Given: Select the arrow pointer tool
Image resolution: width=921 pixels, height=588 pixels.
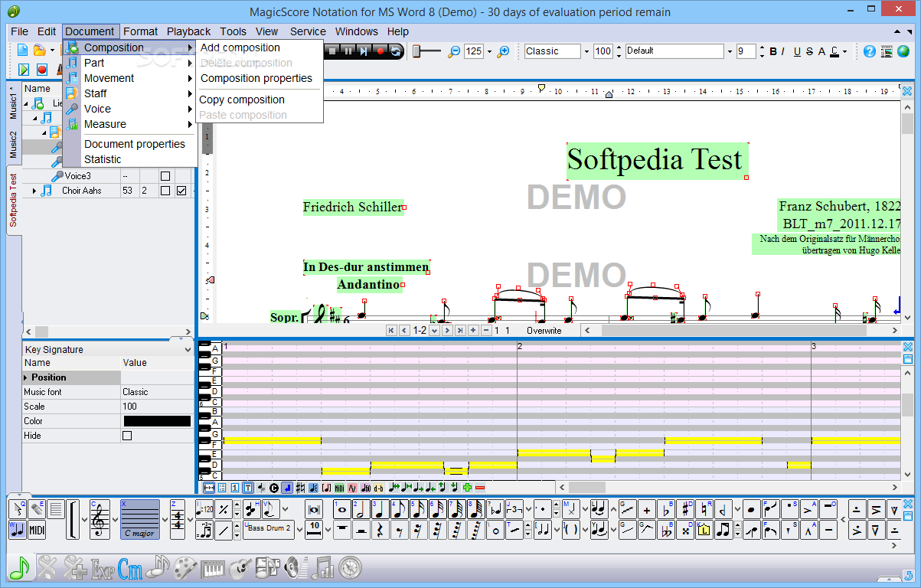Looking at the screenshot, I should click(x=17, y=509).
